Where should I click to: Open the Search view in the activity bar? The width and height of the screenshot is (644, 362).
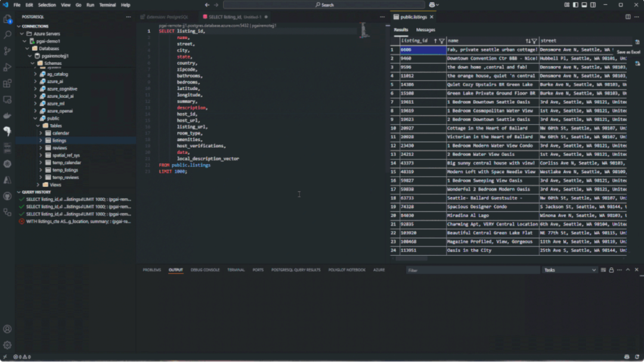(x=7, y=35)
